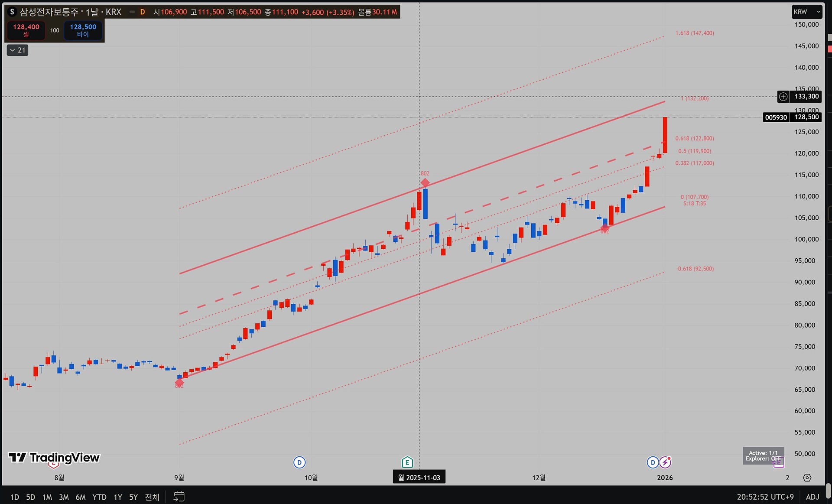This screenshot has height=504, width=832.
Task: Click the purple lightning news marker
Action: (x=665, y=462)
